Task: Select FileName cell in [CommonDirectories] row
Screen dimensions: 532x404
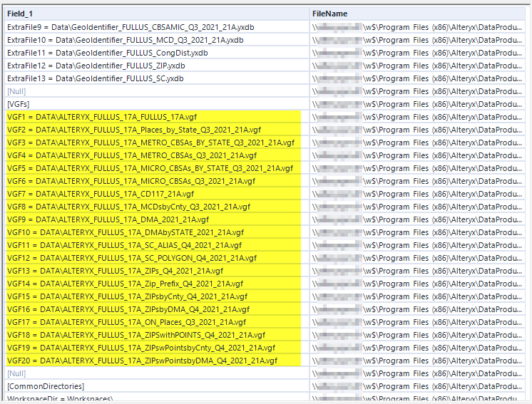Action: 417,386
